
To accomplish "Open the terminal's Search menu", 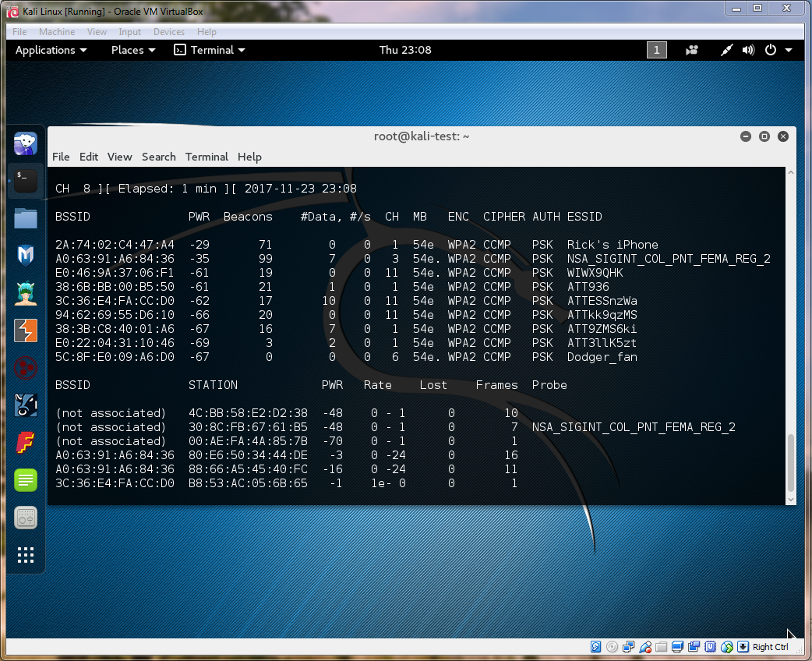I will point(158,157).
